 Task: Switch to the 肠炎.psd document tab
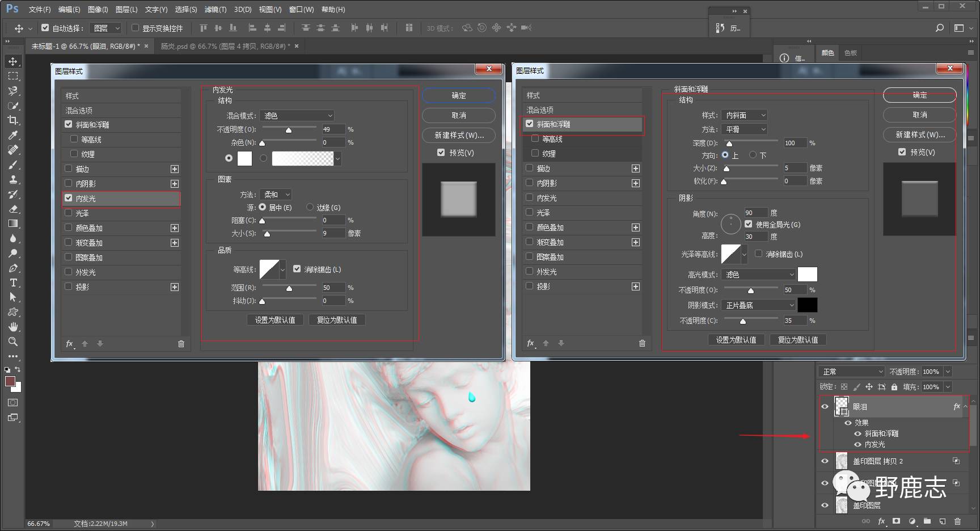tap(225, 46)
